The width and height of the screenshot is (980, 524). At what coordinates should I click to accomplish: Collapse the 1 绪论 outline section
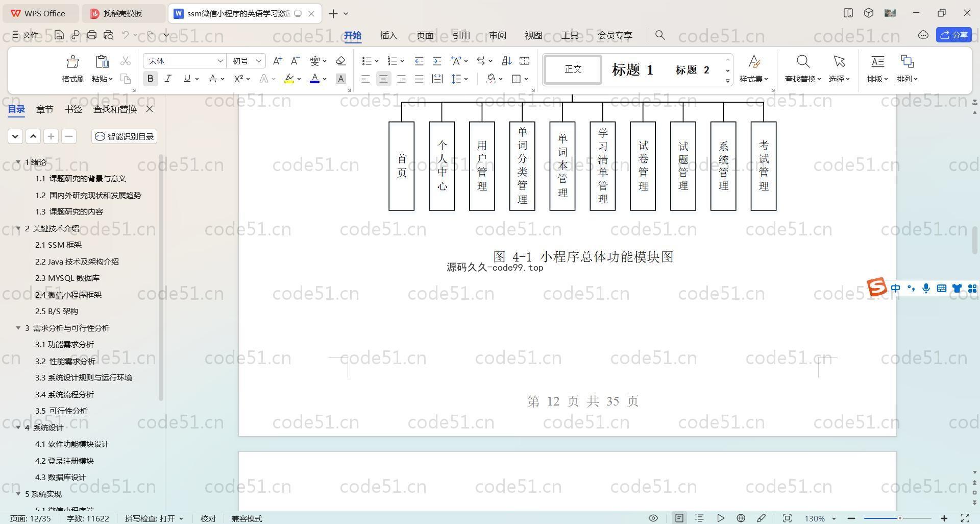pyautogui.click(x=18, y=162)
